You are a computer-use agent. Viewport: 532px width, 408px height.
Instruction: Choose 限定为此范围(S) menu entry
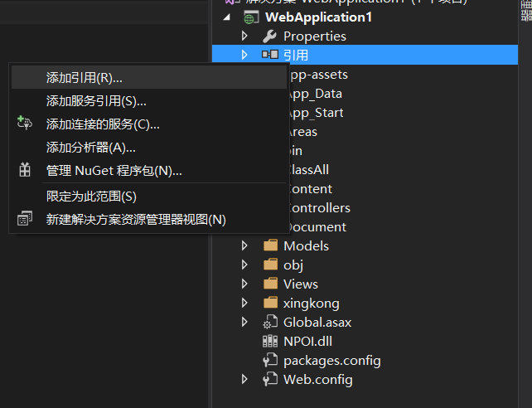tap(149, 197)
